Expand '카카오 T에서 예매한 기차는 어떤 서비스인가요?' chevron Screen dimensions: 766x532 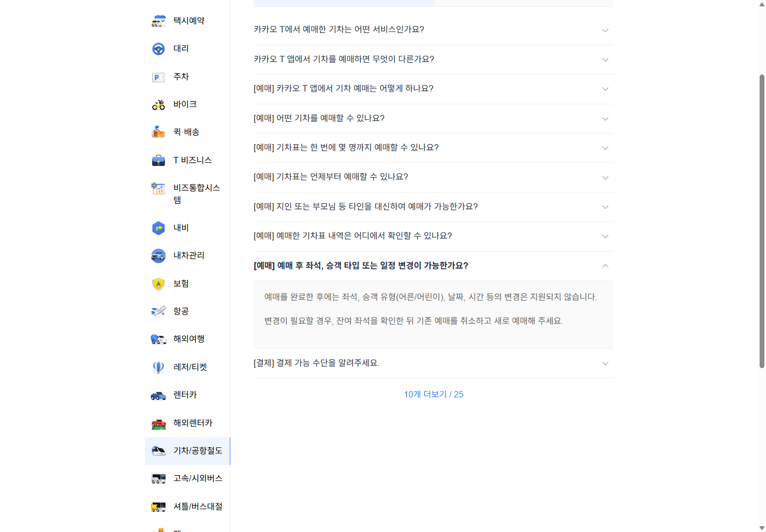605,30
